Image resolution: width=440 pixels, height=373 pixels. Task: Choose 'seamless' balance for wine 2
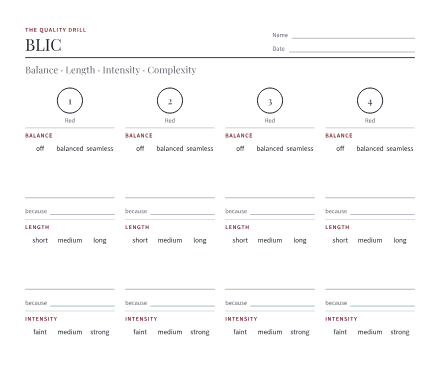tap(199, 148)
